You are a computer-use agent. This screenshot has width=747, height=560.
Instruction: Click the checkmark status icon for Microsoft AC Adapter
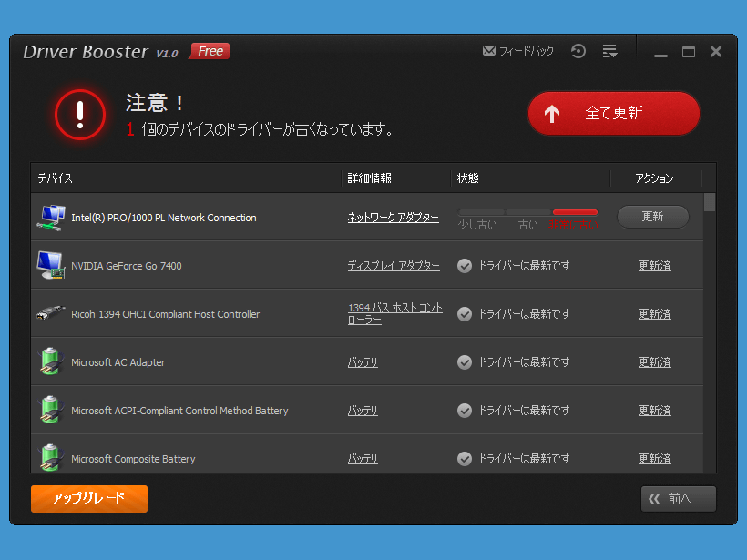(x=465, y=362)
